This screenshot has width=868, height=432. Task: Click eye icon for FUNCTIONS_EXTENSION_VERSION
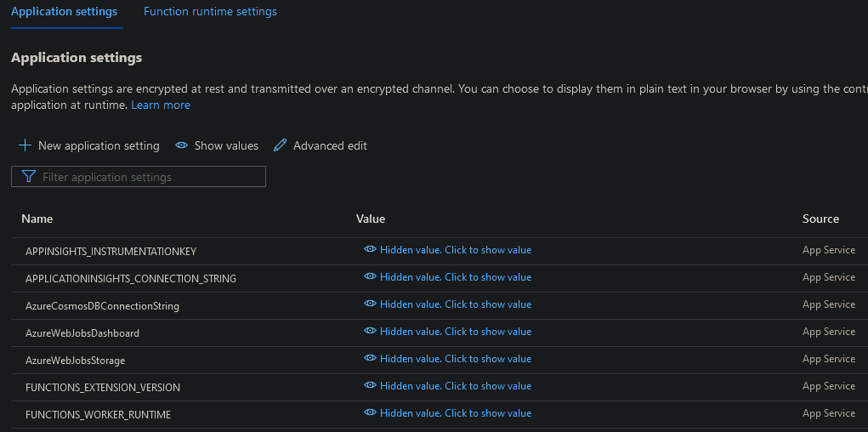(x=370, y=386)
